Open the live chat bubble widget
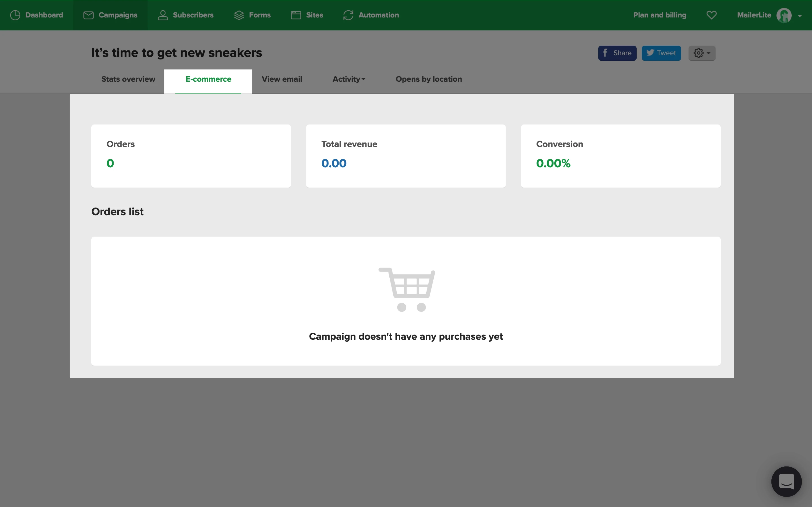This screenshot has width=812, height=507. pyautogui.click(x=786, y=481)
